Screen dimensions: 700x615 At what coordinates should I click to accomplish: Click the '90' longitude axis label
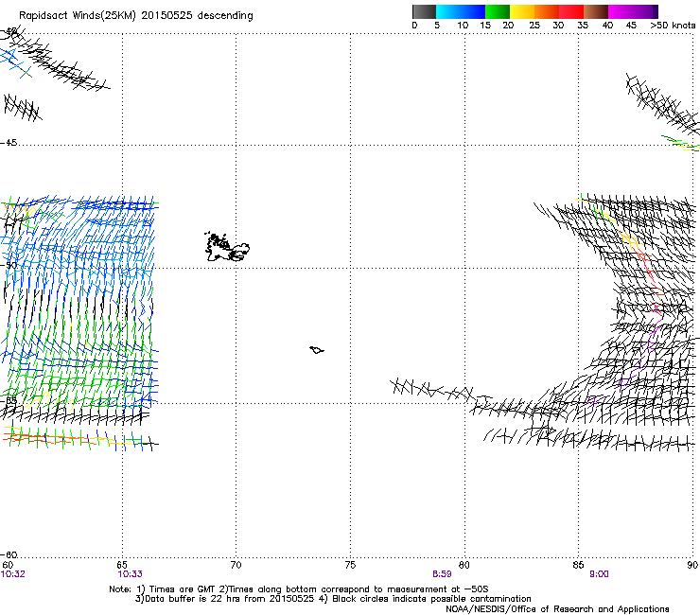692,565
